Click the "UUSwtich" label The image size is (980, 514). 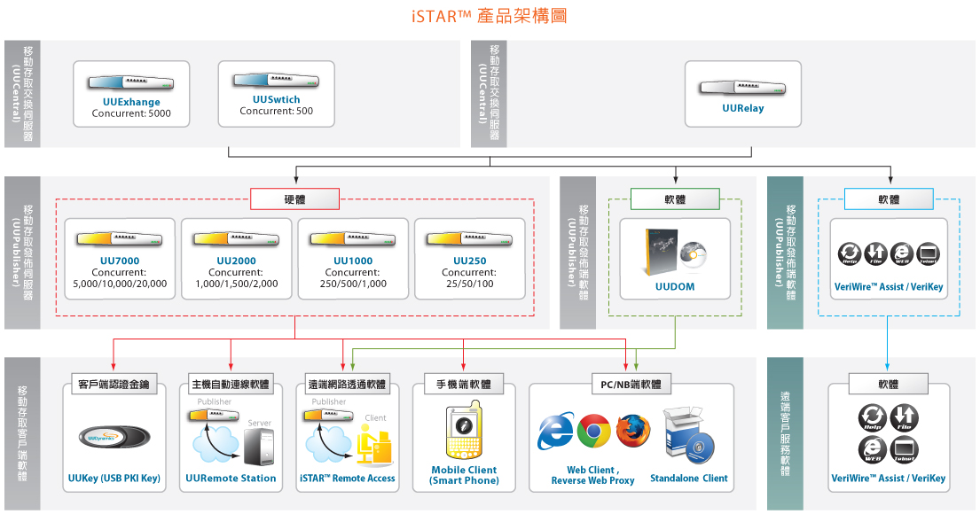pos(276,99)
